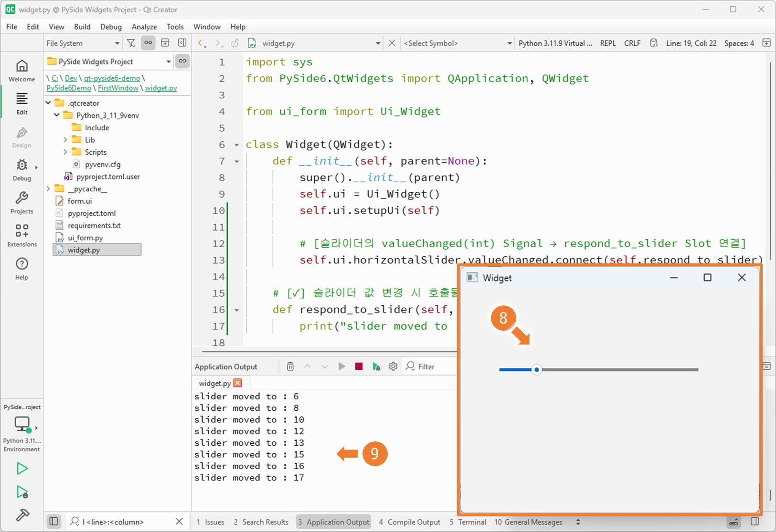Click the Python 3.11.9 Virtual interpreter button
Image resolution: width=776 pixels, height=532 pixels.
(555, 43)
